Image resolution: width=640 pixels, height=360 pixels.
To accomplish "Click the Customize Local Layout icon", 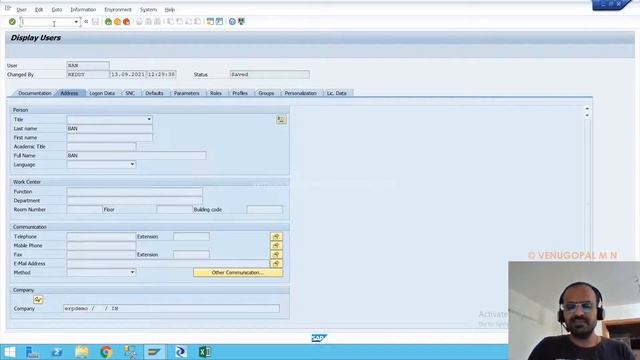I will [x=241, y=22].
